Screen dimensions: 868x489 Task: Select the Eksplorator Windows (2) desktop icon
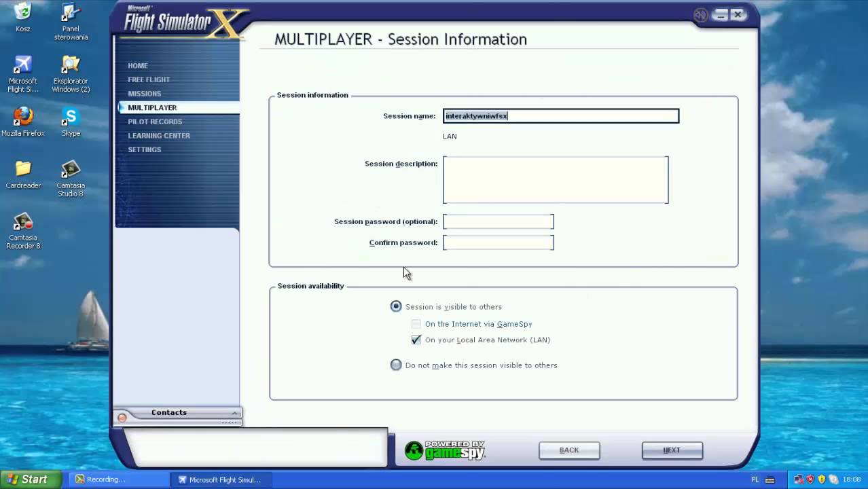pyautogui.click(x=71, y=74)
